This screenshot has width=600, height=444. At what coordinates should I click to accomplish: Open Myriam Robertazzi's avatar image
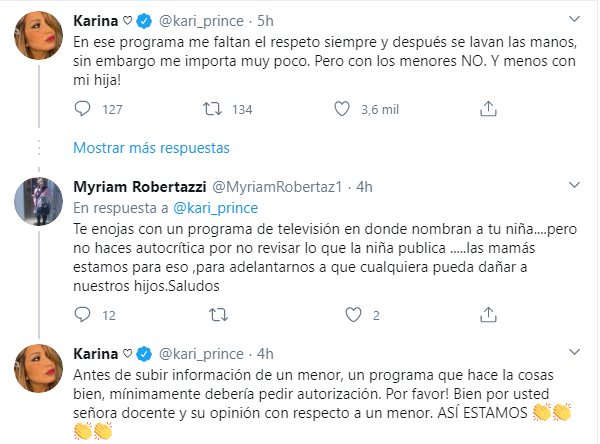pos(40,205)
